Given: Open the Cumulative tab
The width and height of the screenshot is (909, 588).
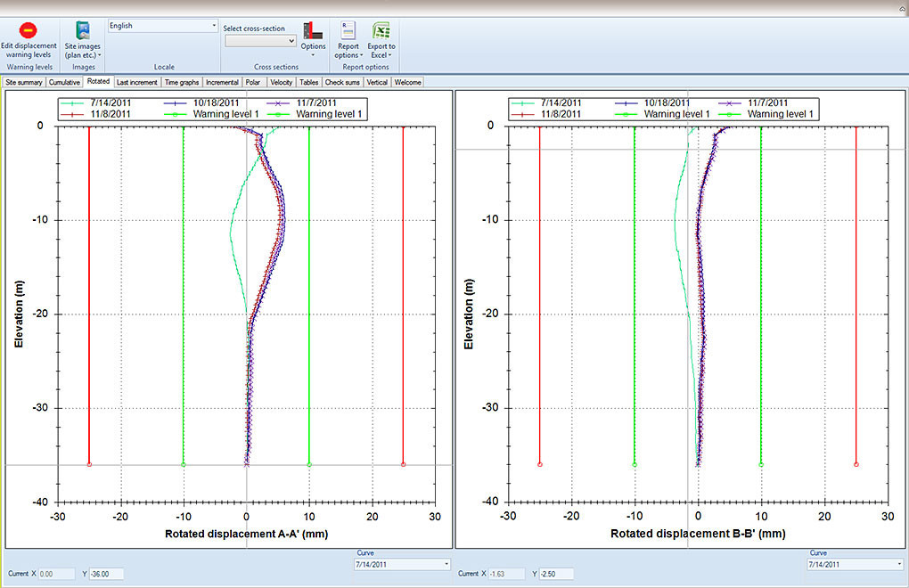Looking at the screenshot, I should coord(65,82).
